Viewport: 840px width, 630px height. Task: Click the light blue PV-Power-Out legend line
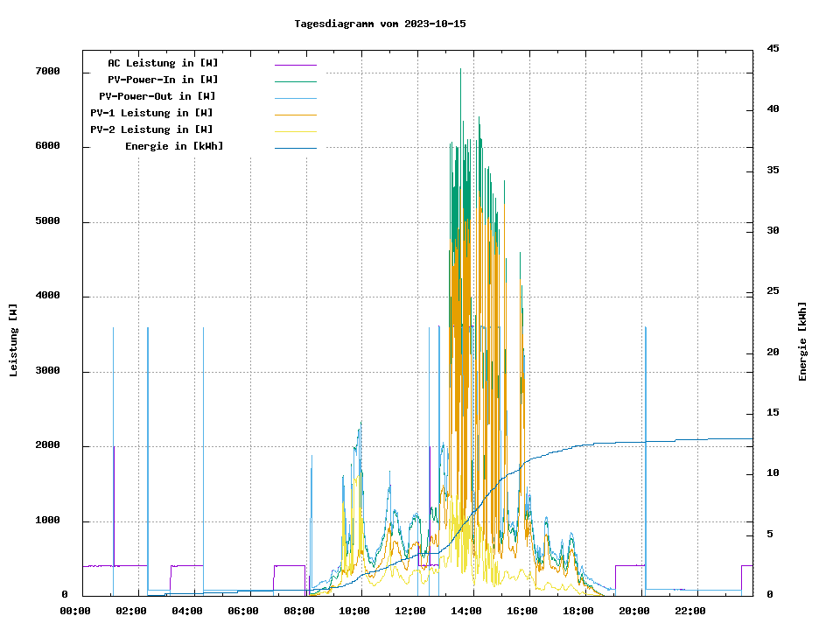[x=295, y=97]
